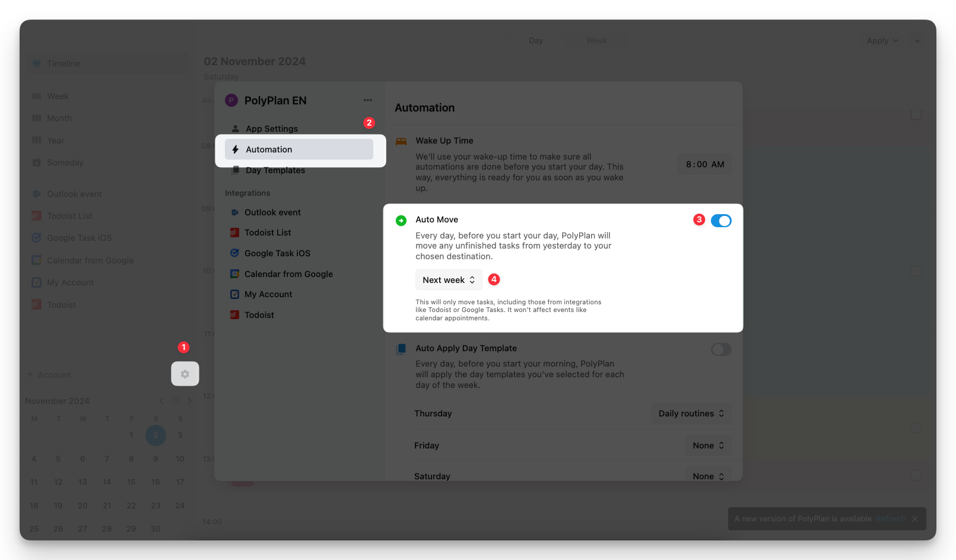This screenshot has height=560, width=956.
Task: Turn off the Auto Move toggle
Action: (x=721, y=221)
